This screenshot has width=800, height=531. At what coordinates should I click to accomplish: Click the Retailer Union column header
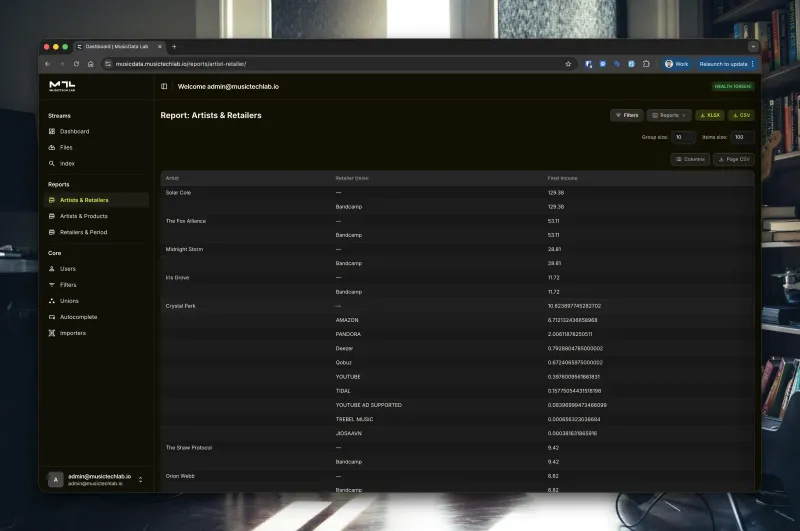(352, 178)
